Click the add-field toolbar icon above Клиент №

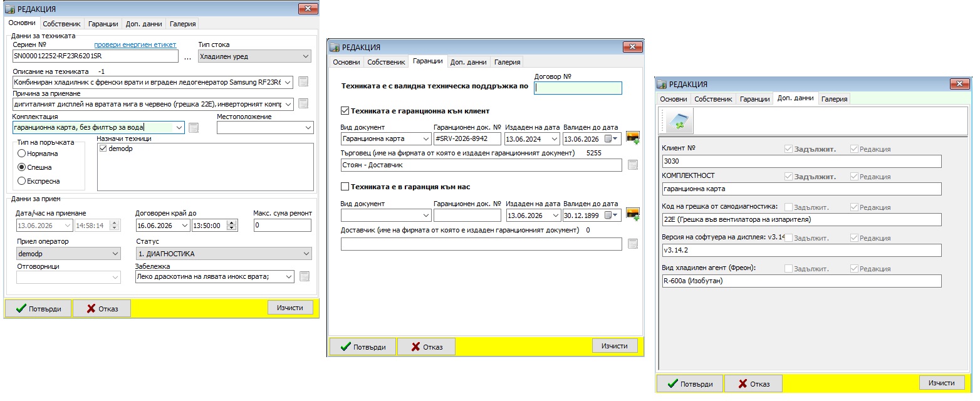point(679,122)
